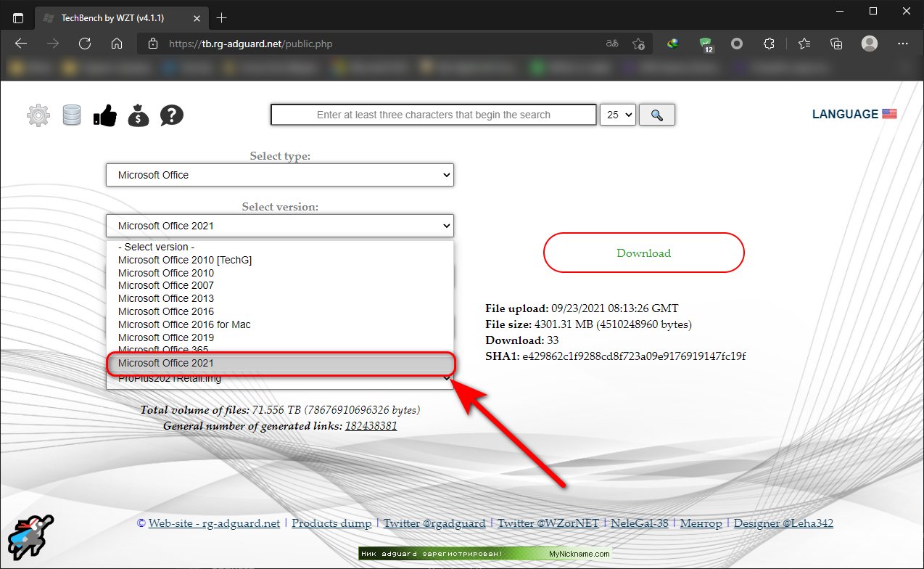This screenshot has width=924, height=569.
Task: Click the magnifier search button
Action: (x=657, y=115)
